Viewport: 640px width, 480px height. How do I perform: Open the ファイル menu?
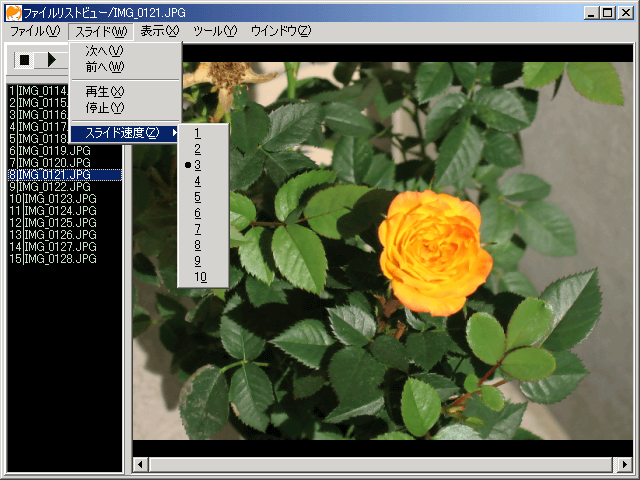(x=35, y=31)
